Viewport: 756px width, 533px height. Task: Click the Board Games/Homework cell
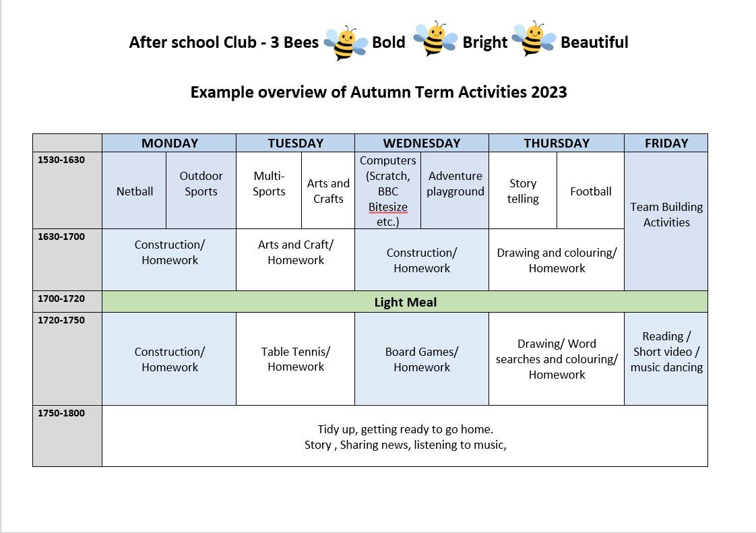(422, 358)
